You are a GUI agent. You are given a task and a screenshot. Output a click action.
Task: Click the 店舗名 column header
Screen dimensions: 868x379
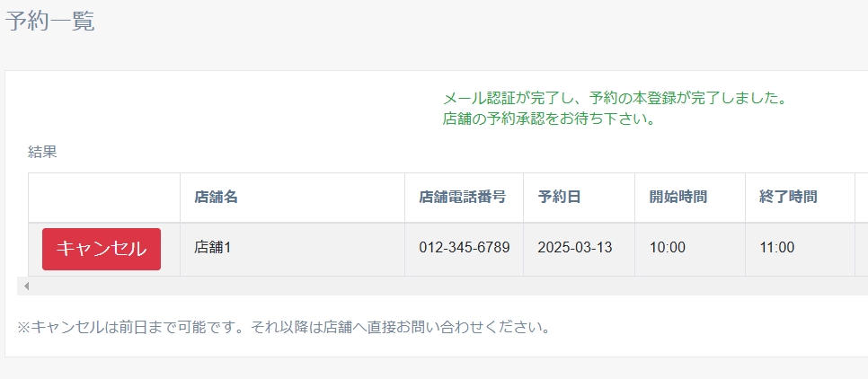pyautogui.click(x=217, y=197)
